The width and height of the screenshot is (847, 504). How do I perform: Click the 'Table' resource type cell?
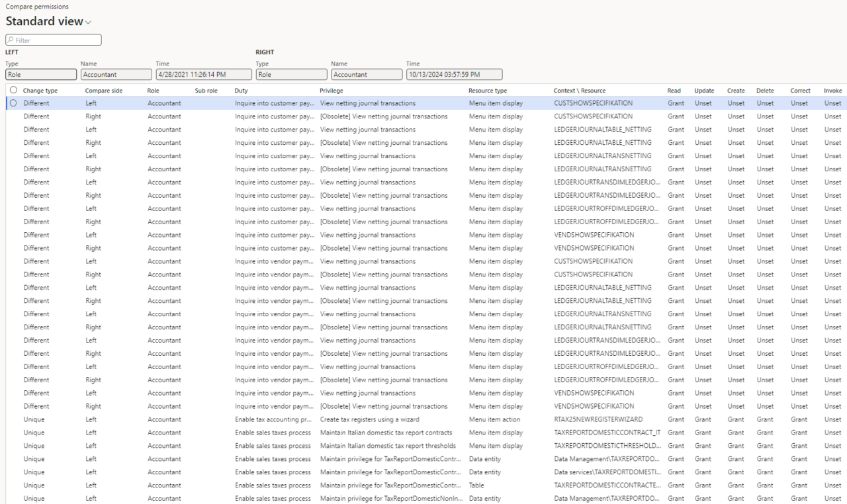476,485
